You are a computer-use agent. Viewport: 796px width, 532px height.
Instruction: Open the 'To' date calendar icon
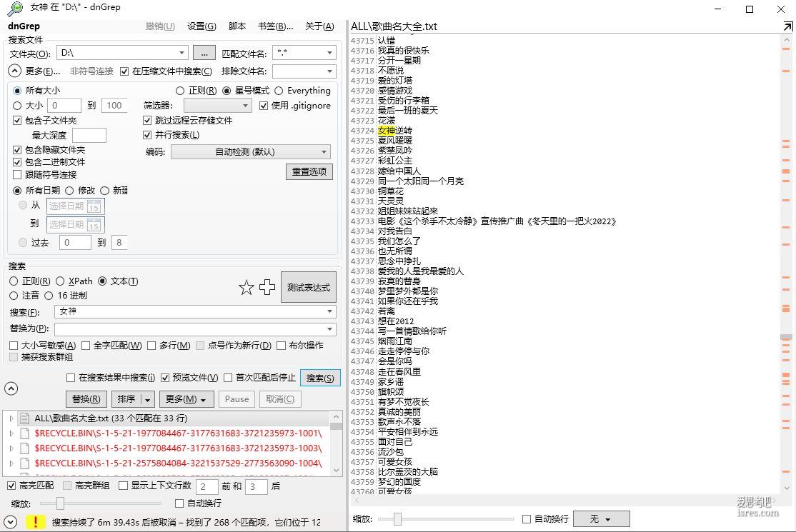(x=94, y=225)
